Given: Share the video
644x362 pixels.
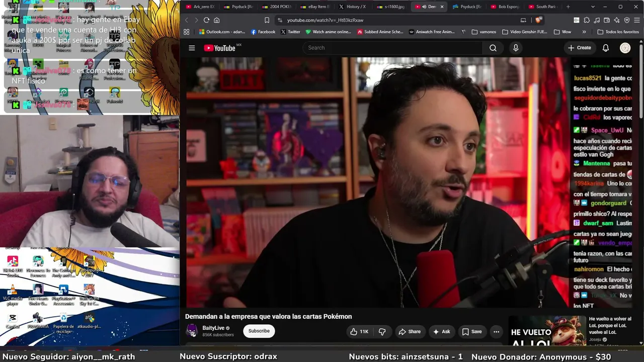Looking at the screenshot, I should tap(409, 331).
